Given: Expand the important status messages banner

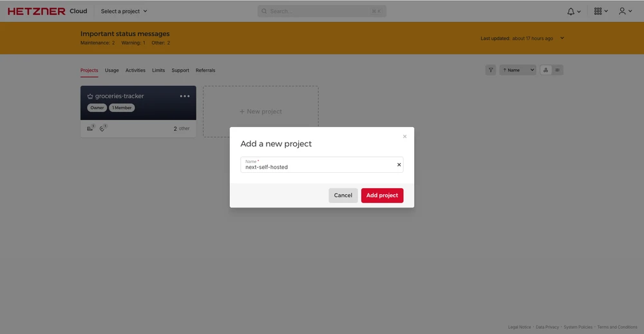Looking at the screenshot, I should [x=562, y=38].
